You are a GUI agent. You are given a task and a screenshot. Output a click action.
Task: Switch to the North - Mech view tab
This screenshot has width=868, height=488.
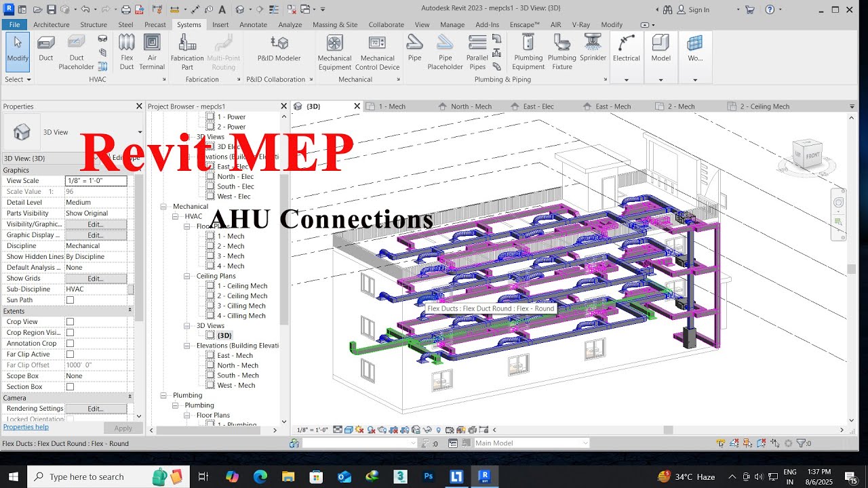(471, 106)
